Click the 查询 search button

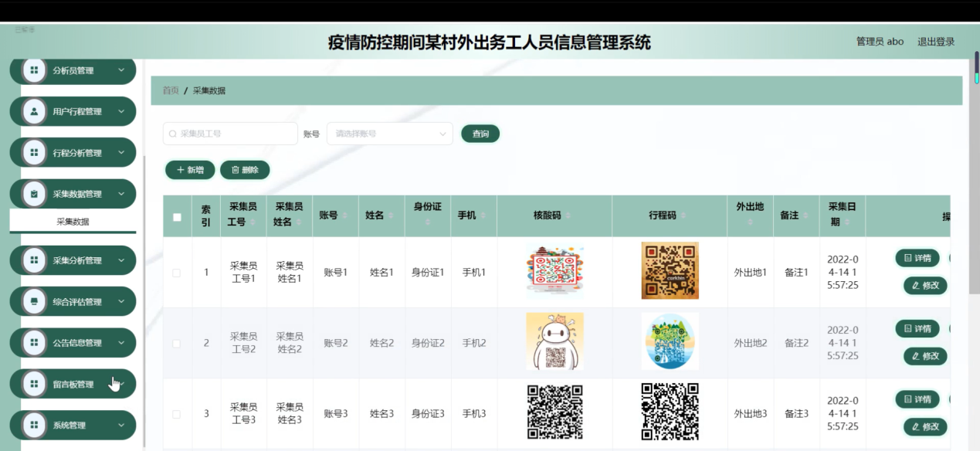coord(480,134)
